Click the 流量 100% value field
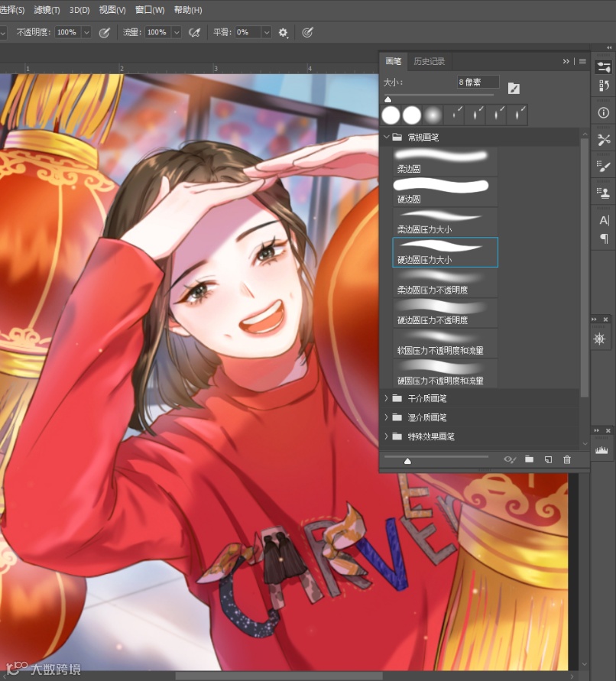Image resolution: width=616 pixels, height=681 pixels. pyautogui.click(x=157, y=32)
